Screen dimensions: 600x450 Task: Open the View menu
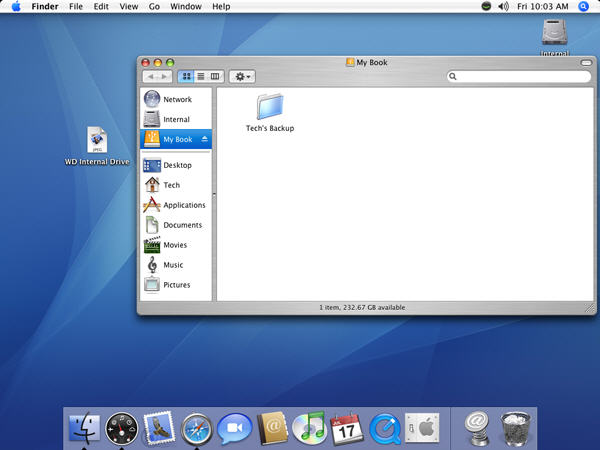point(129,7)
